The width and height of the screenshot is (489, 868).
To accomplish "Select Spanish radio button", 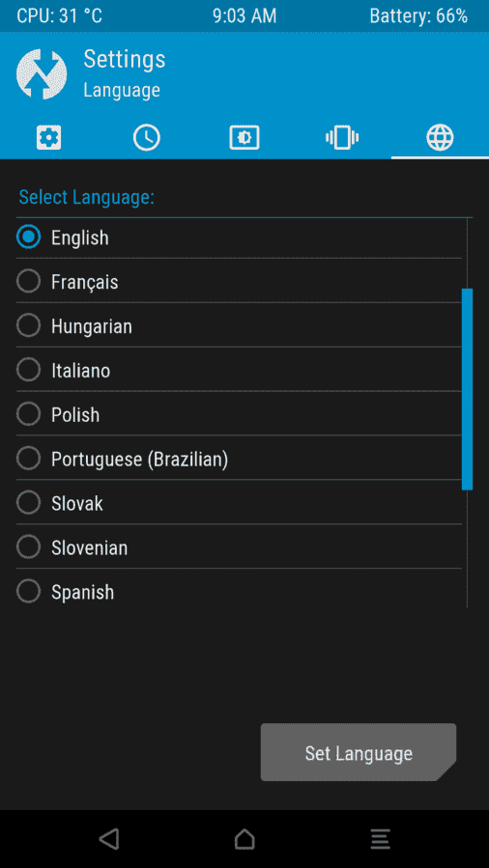I will point(28,591).
